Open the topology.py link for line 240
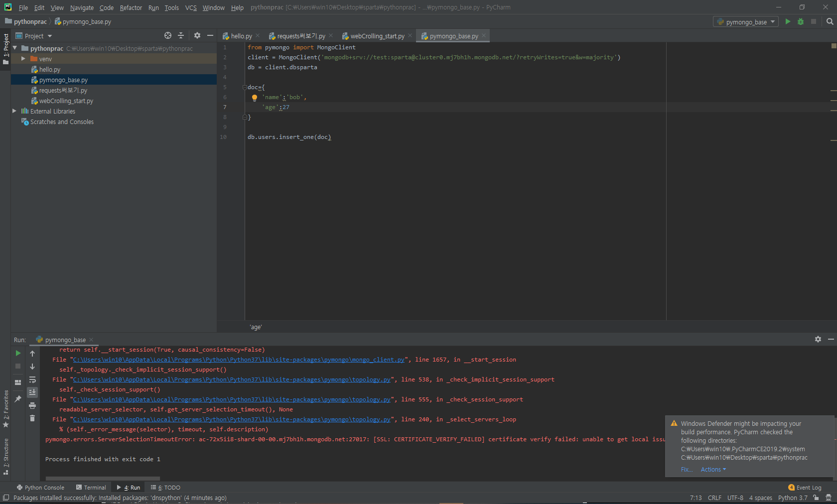 (x=232, y=419)
